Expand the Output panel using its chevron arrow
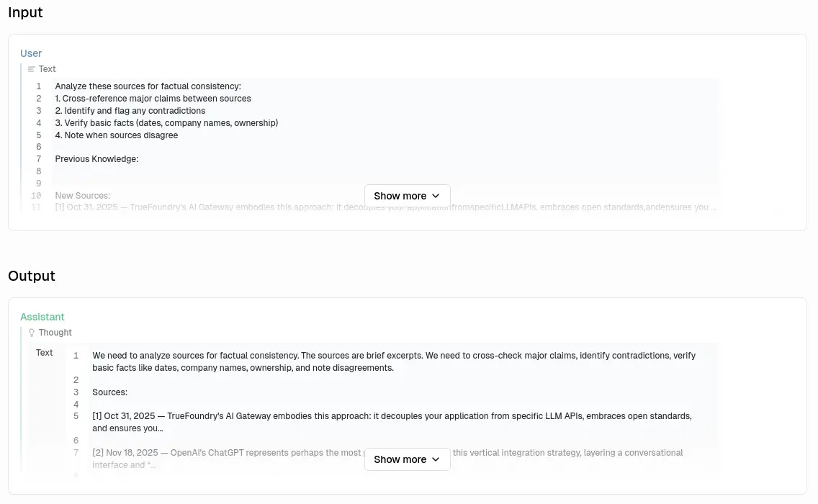This screenshot has width=818, height=504. pyautogui.click(x=436, y=459)
